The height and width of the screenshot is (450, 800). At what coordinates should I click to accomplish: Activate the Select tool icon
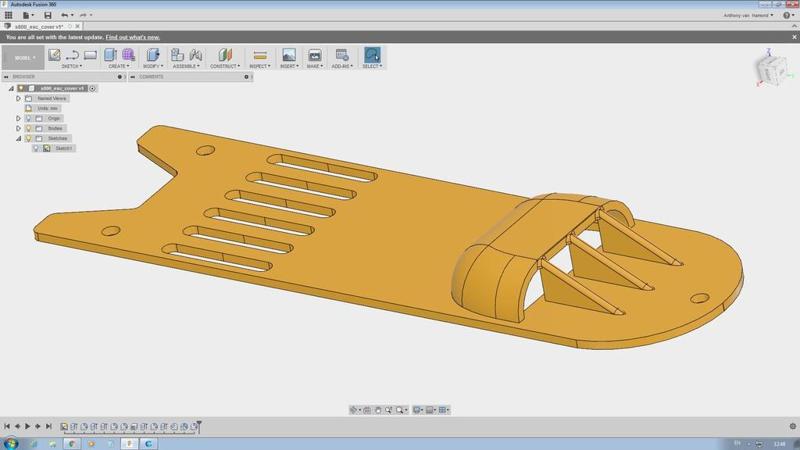point(372,55)
